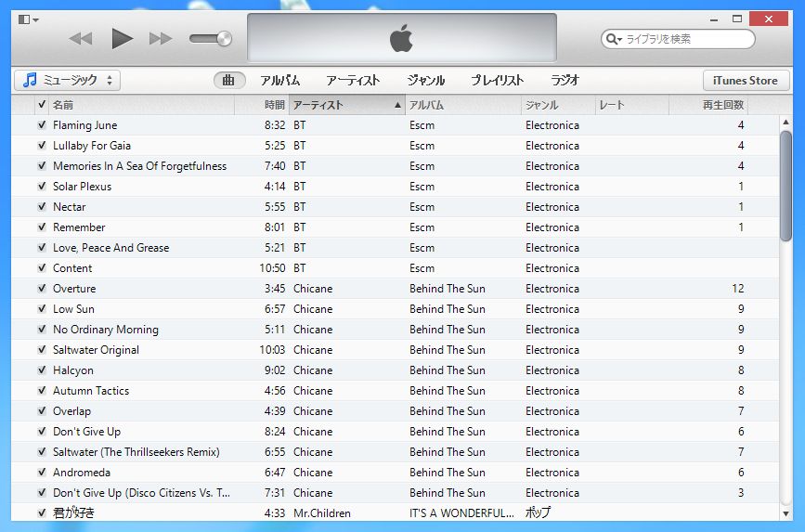Click the music note icon in library selector
Image resolution: width=805 pixels, height=532 pixels.
click(31, 80)
